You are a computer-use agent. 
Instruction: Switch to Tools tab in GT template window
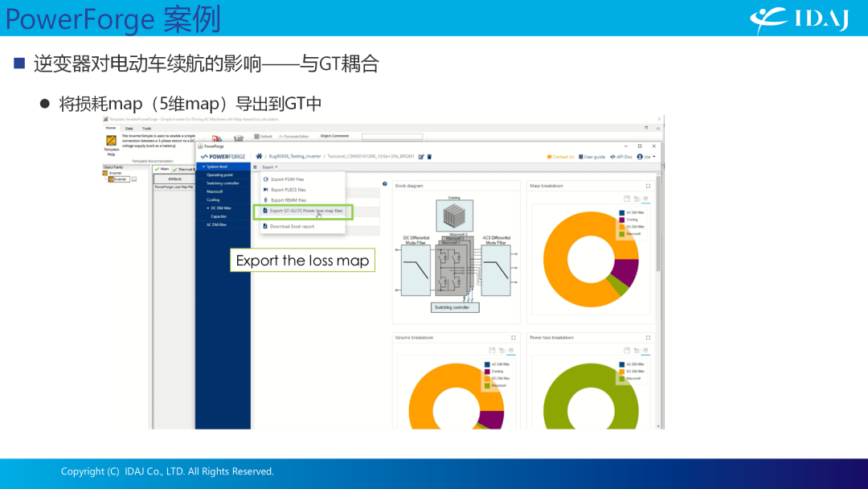[147, 129]
